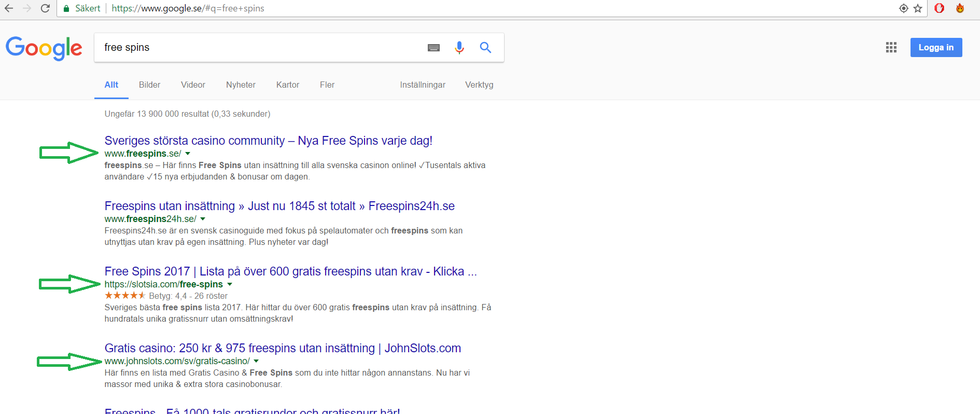Click the green secure padlock icon
This screenshot has width=980, height=414.
[66, 8]
